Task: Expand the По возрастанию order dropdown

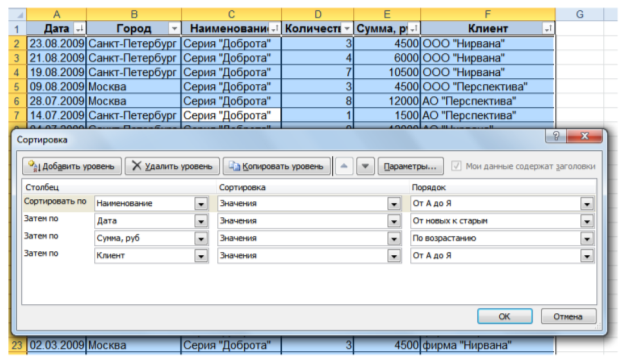Action: 587,239
